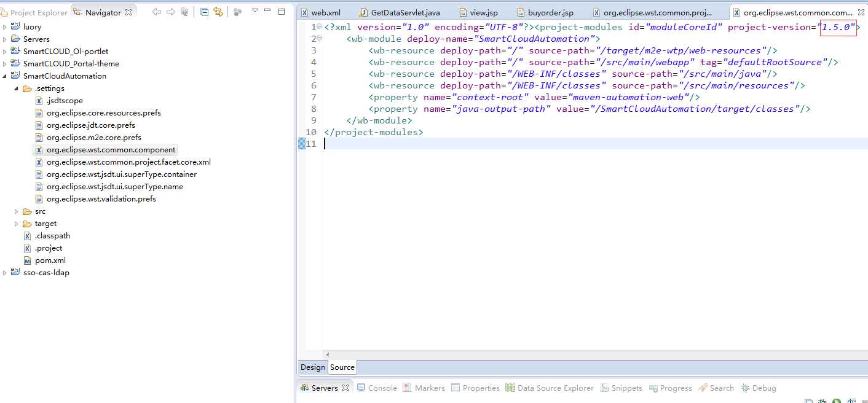Close the Navigator view tab
868x403 pixels.
click(128, 12)
